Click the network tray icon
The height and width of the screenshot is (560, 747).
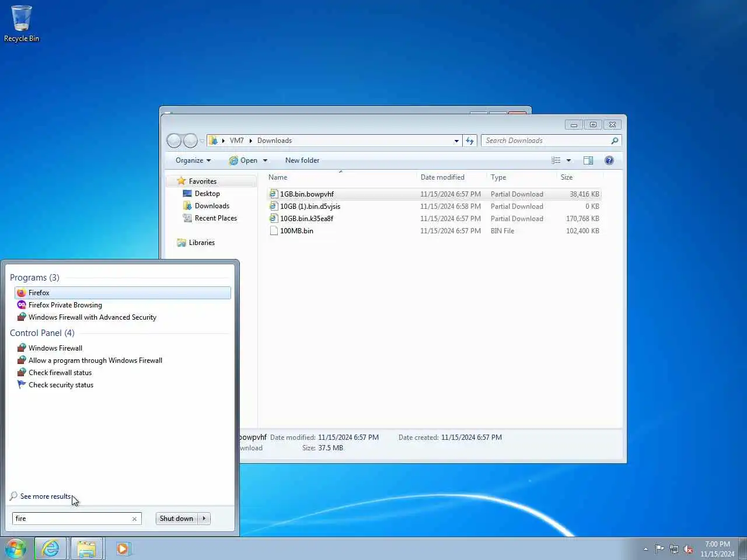674,549
